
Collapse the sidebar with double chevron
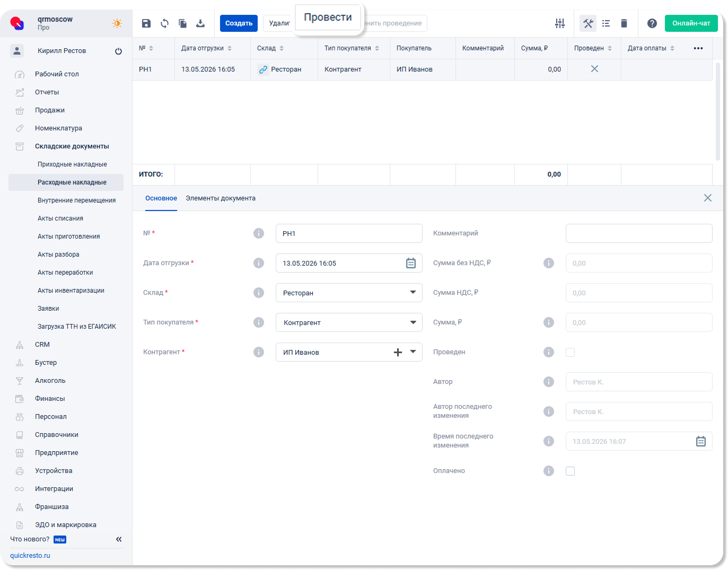119,539
